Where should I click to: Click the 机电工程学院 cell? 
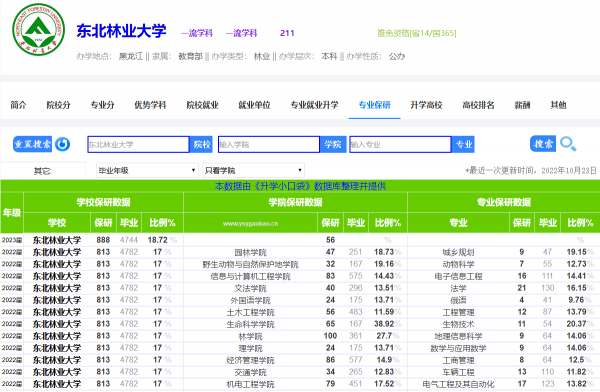(250, 384)
